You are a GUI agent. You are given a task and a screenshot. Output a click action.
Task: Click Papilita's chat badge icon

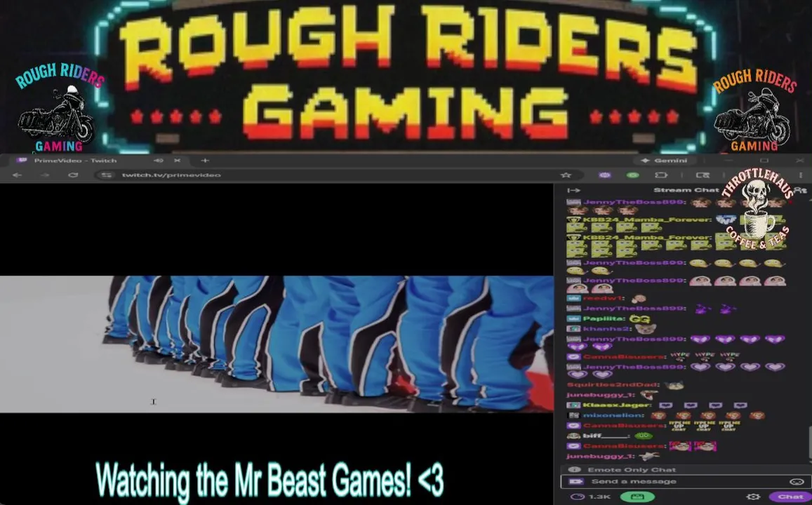click(573, 318)
